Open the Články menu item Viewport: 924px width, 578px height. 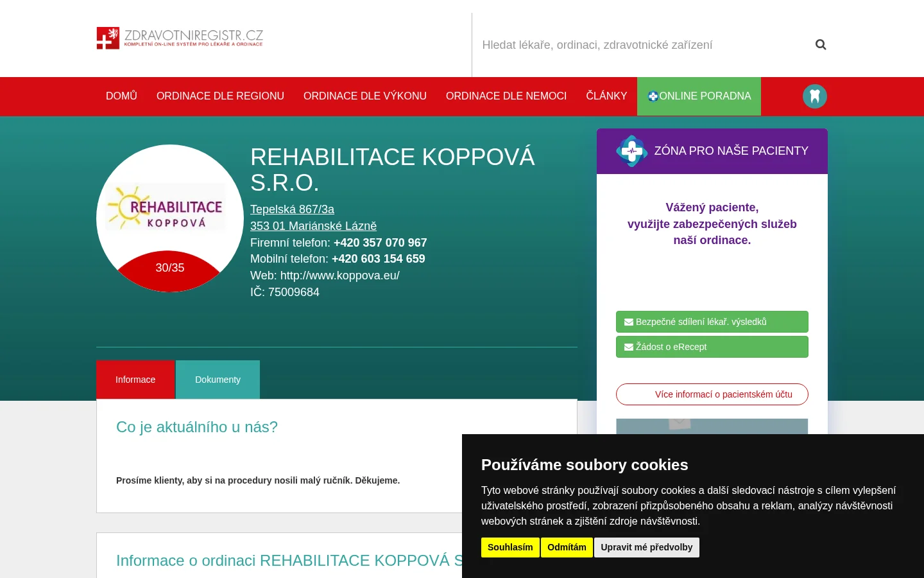coord(606,96)
